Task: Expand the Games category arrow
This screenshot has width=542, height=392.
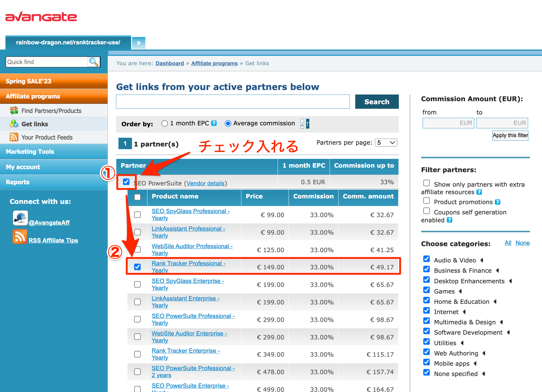Action: (460, 291)
